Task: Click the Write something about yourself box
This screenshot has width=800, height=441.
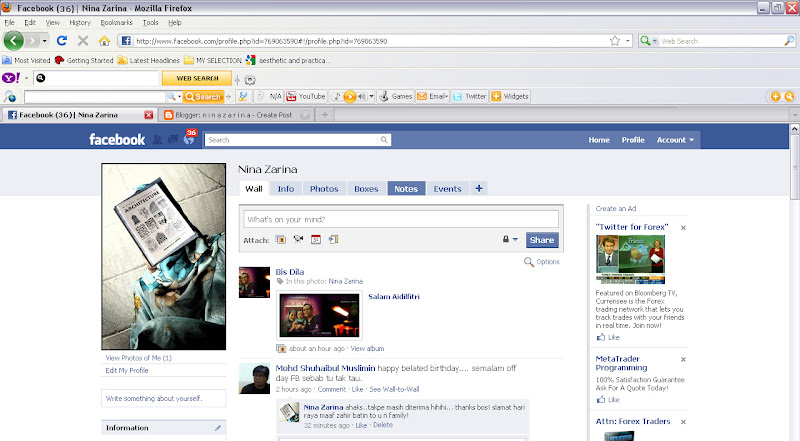Action: (x=164, y=399)
